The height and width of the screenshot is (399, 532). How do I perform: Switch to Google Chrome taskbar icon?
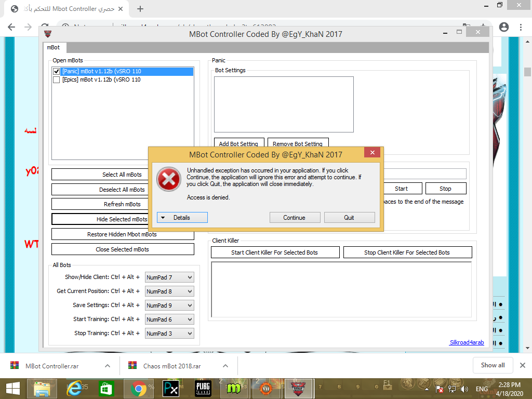(x=138, y=389)
